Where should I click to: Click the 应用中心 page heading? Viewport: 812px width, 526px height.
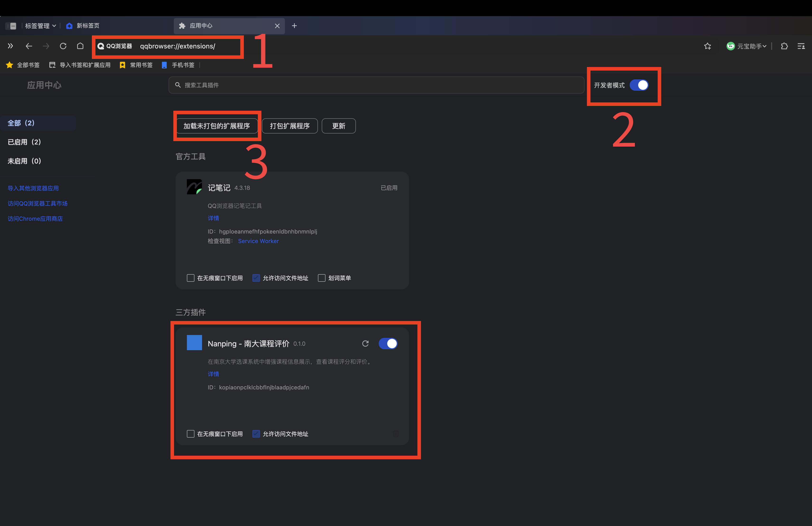coord(44,85)
